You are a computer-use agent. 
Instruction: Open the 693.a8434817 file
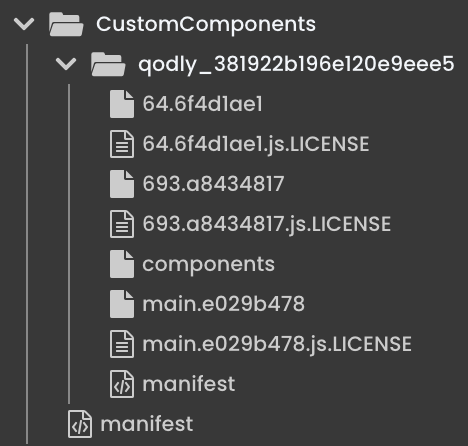(213, 184)
